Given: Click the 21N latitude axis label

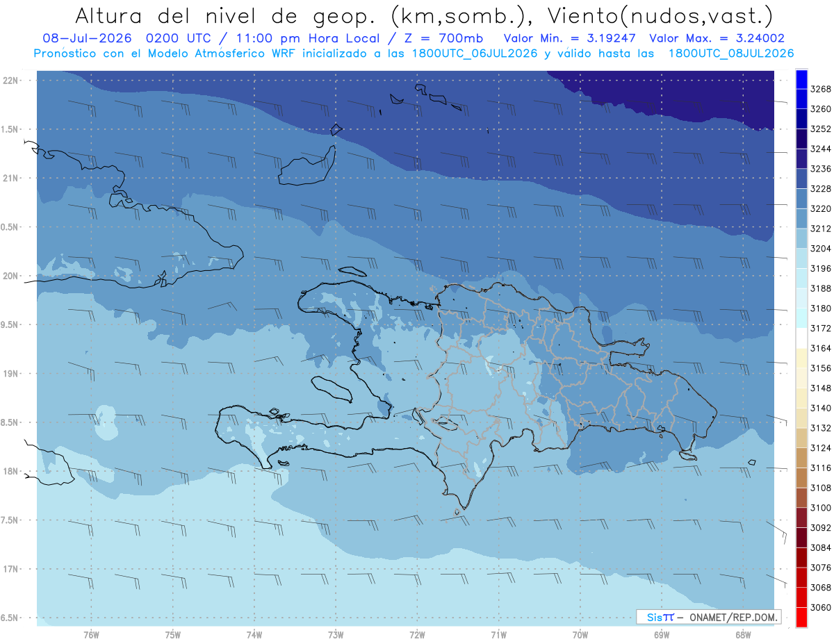Looking at the screenshot, I should [10, 178].
